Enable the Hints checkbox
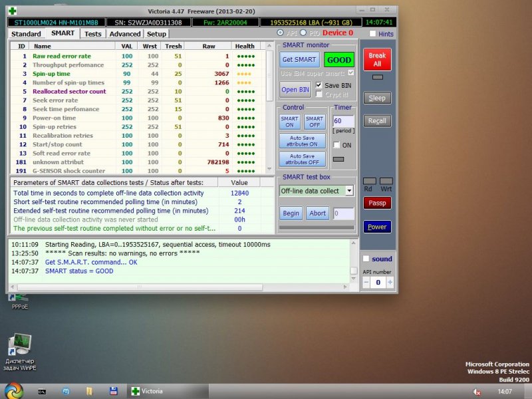 pyautogui.click(x=372, y=33)
